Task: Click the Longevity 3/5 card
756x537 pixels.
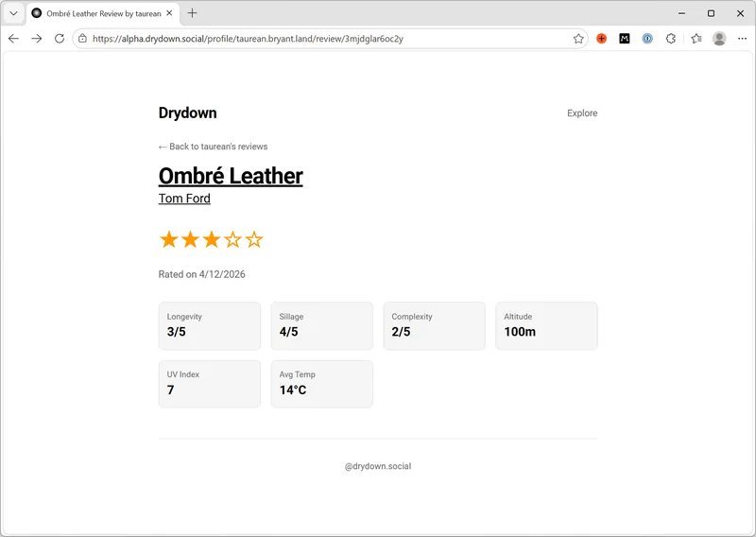Action: coord(209,326)
